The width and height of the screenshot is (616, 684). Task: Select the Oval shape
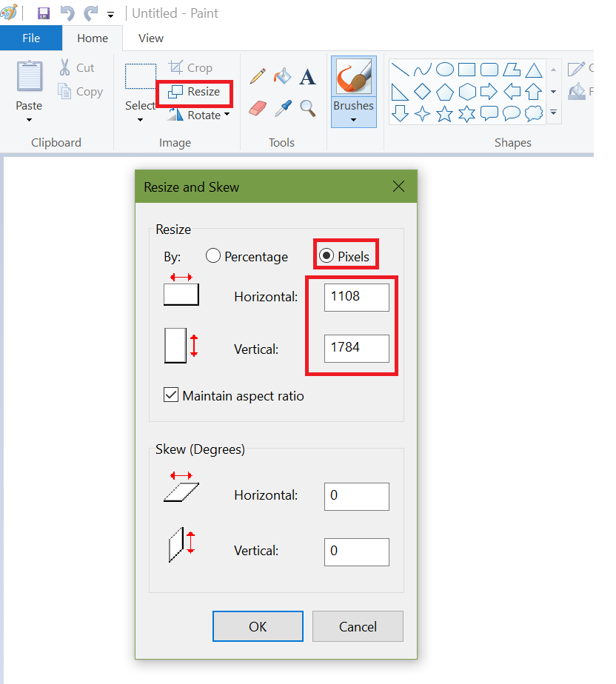tap(444, 69)
